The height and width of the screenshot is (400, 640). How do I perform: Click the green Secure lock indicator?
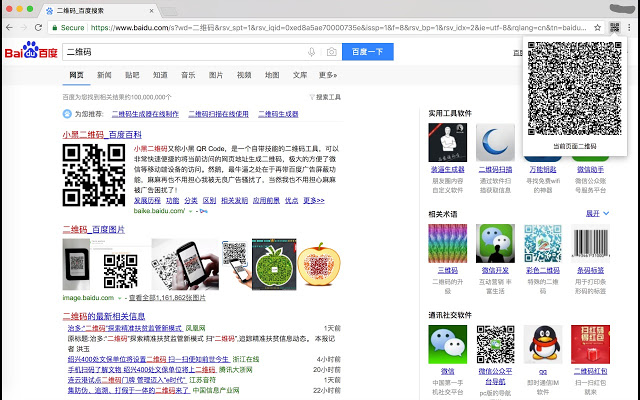68,27
